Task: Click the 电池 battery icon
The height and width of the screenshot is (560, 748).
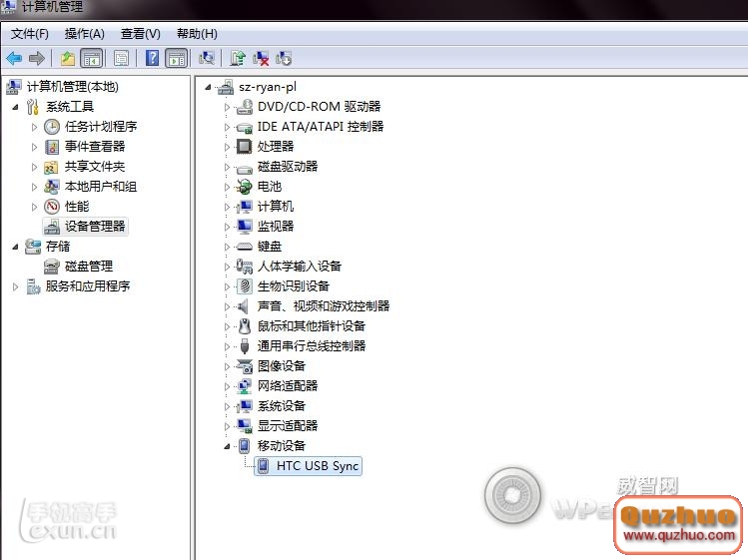Action: [245, 187]
